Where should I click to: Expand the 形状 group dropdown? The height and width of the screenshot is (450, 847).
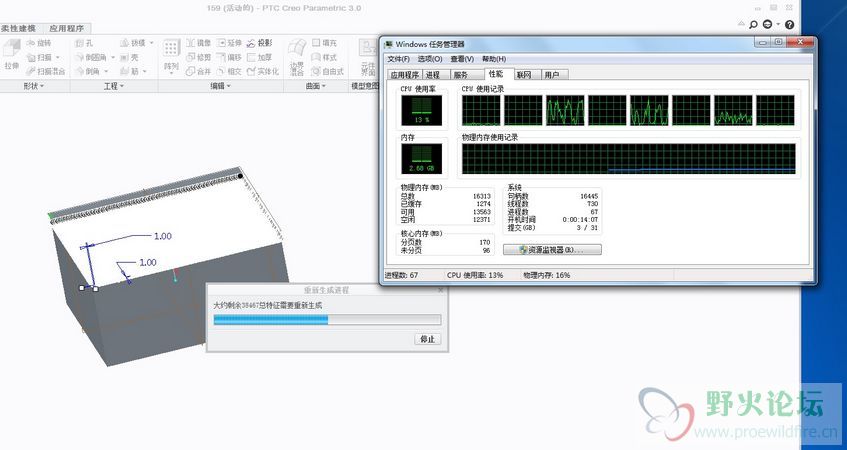35,87
